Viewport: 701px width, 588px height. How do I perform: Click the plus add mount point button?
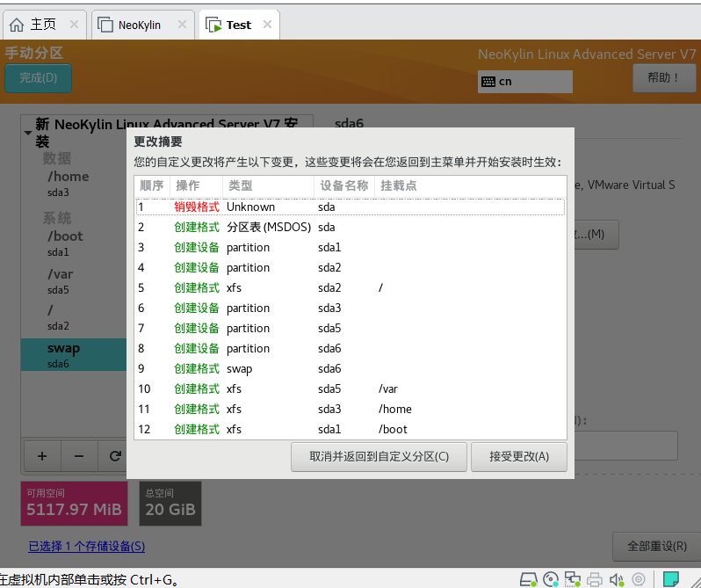(42, 456)
